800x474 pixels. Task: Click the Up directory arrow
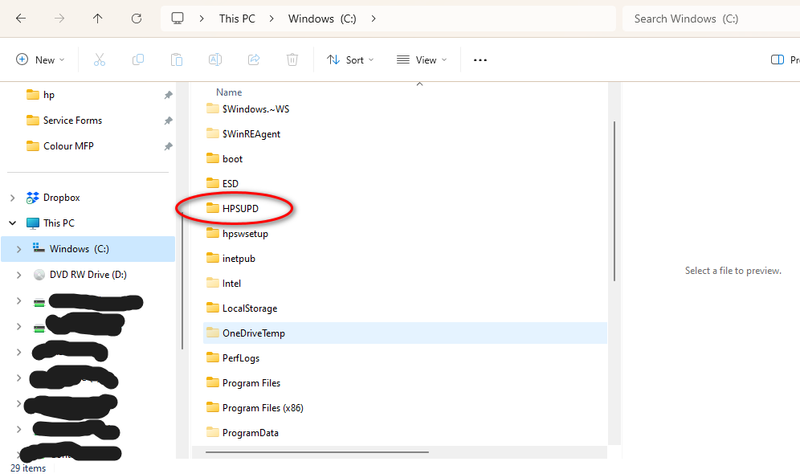[97, 19]
